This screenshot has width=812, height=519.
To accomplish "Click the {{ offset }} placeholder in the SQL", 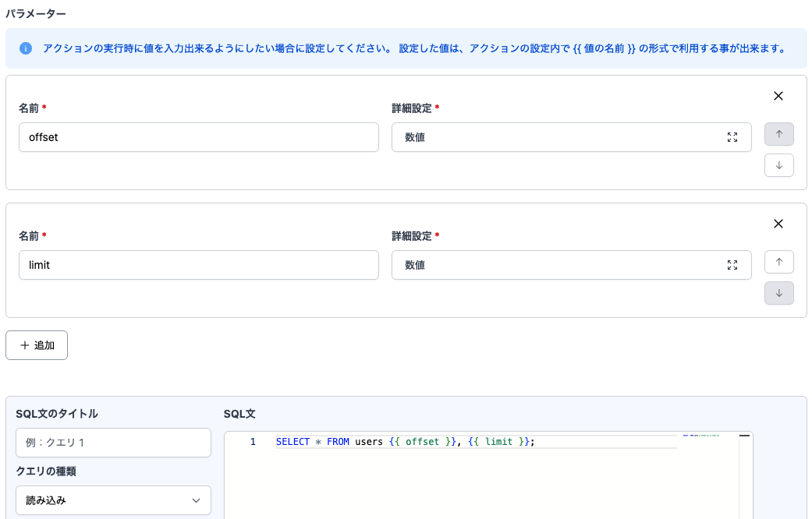I will click(x=423, y=441).
